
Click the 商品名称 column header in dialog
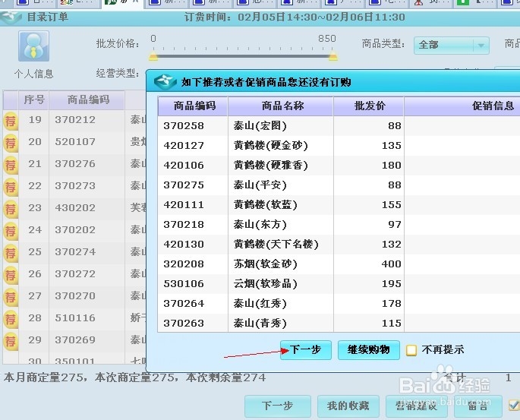281,106
